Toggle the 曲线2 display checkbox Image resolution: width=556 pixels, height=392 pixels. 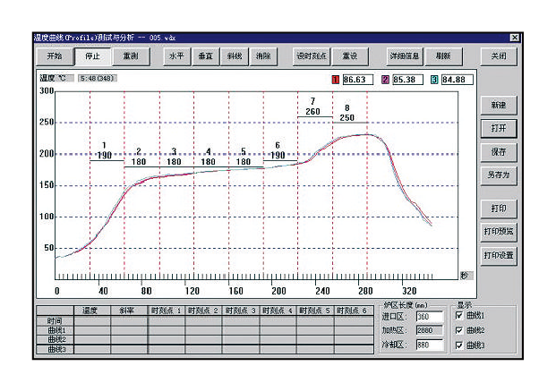point(459,330)
